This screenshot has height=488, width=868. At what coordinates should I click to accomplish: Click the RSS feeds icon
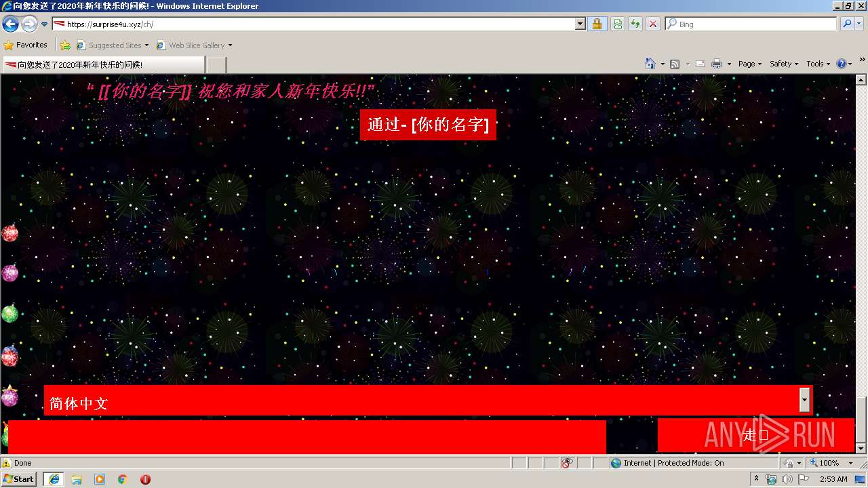[x=675, y=64]
